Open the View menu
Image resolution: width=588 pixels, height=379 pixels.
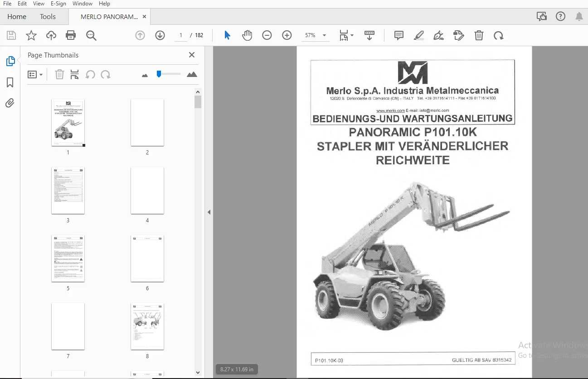tap(39, 4)
